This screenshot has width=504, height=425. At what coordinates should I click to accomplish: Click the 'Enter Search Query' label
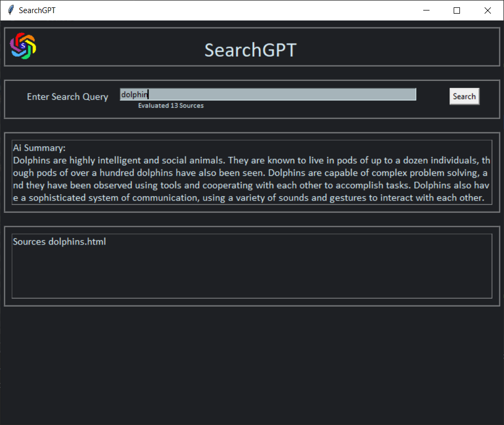pyautogui.click(x=68, y=97)
